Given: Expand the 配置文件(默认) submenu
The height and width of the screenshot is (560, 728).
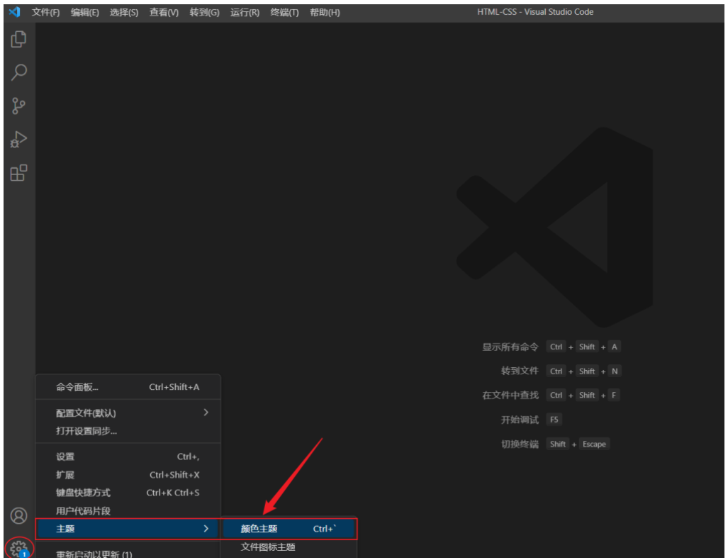Looking at the screenshot, I should pyautogui.click(x=128, y=413).
